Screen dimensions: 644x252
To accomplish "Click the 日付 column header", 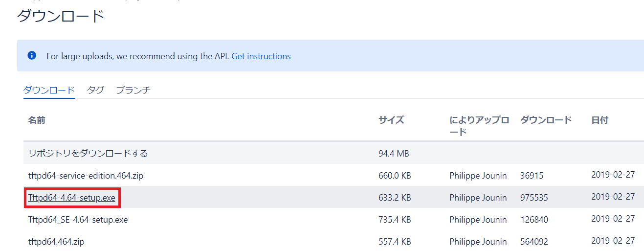I will [x=600, y=120].
